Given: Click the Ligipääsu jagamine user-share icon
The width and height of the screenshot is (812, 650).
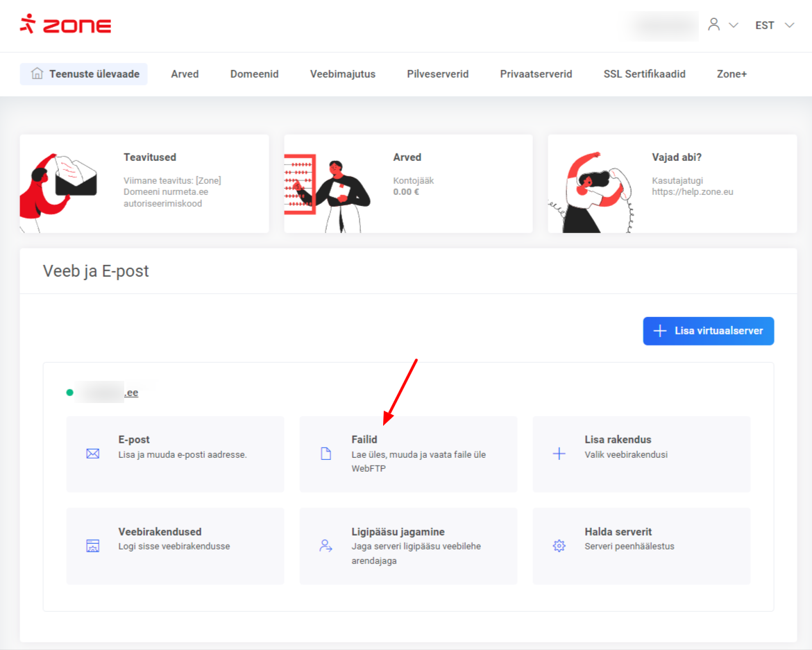Looking at the screenshot, I should tap(325, 545).
